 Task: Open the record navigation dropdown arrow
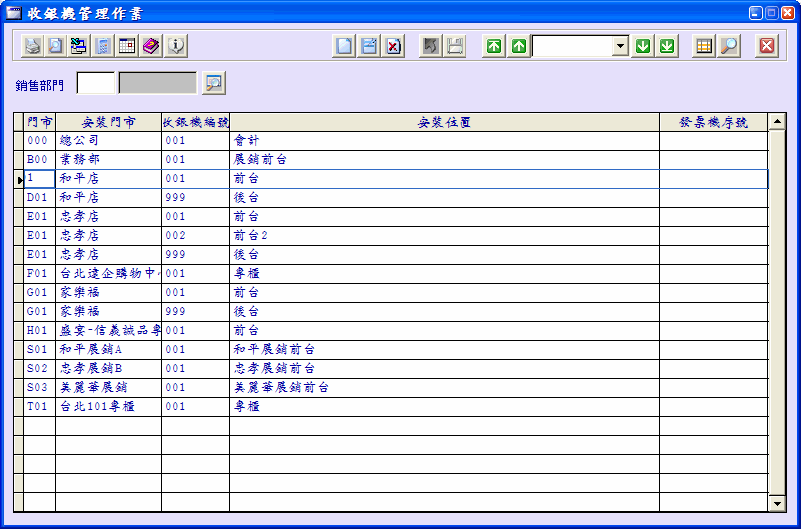pos(620,46)
